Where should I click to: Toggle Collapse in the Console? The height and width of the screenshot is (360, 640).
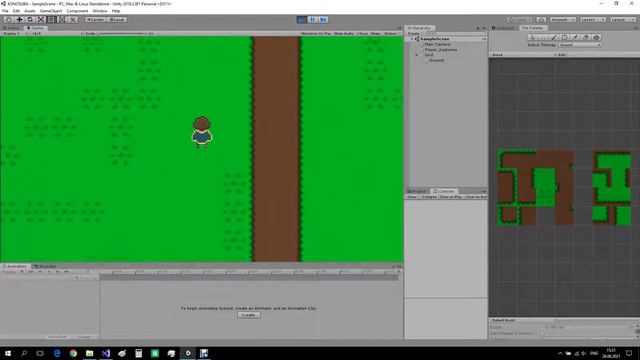(429, 197)
